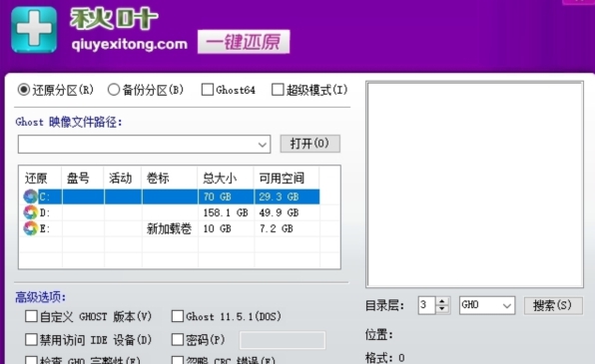Tick Ghost 11.5.1(DOS) checkbox

click(178, 316)
